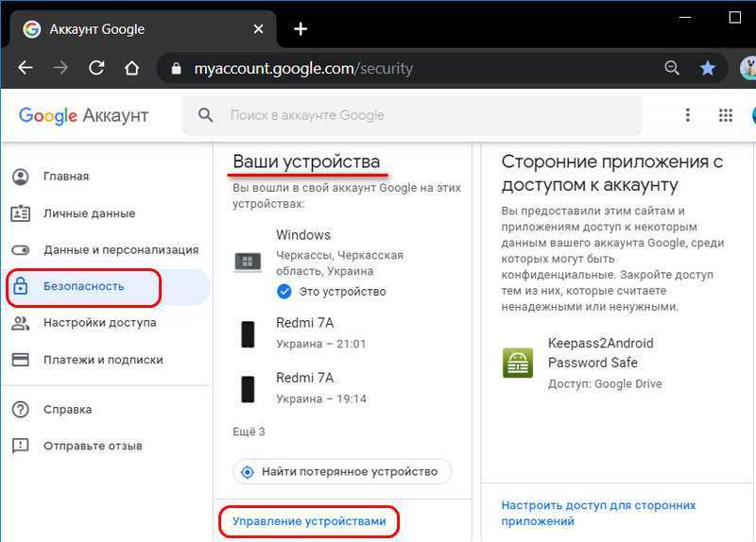Click the Черкассы, Черкасская область, Украина location text
The width and height of the screenshot is (756, 542).
(x=339, y=263)
